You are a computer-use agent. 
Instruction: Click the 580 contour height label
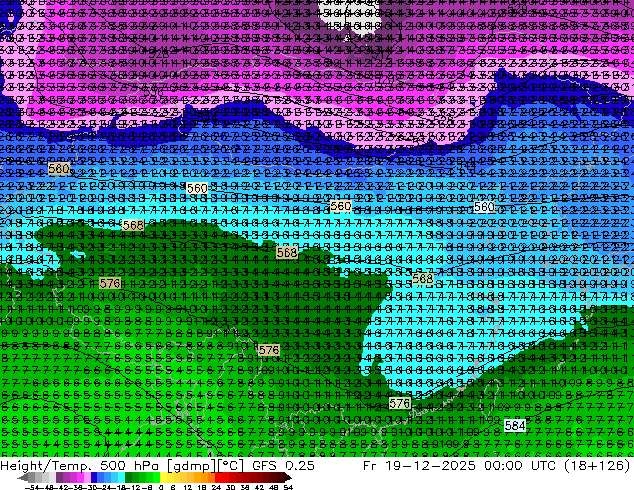[59, 168]
